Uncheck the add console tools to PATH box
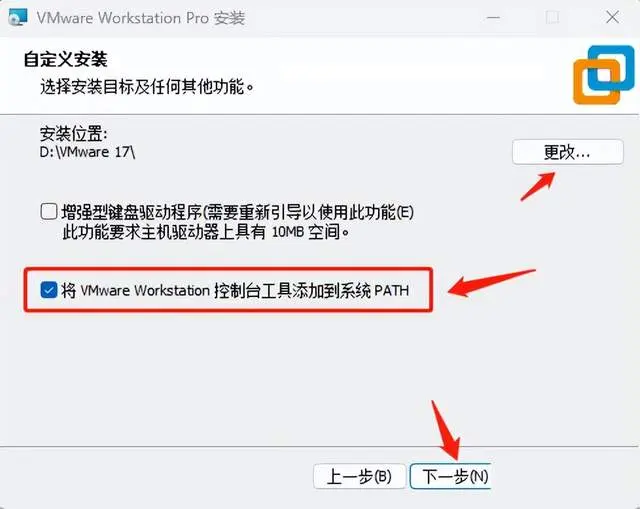This screenshot has height=509, width=640. [49, 290]
